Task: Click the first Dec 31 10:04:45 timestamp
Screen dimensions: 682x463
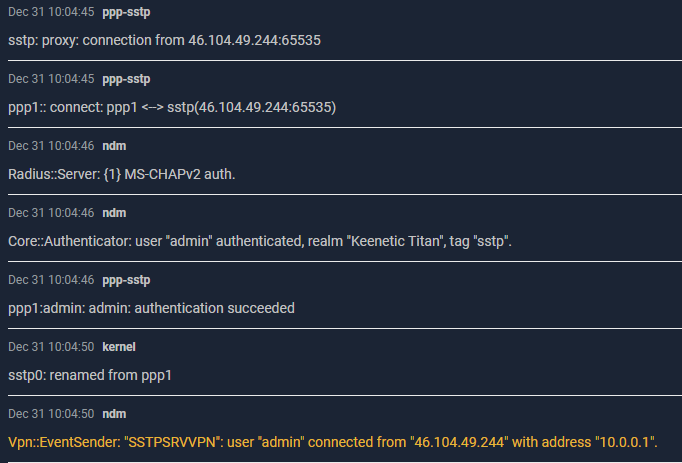Action: pyautogui.click(x=51, y=12)
